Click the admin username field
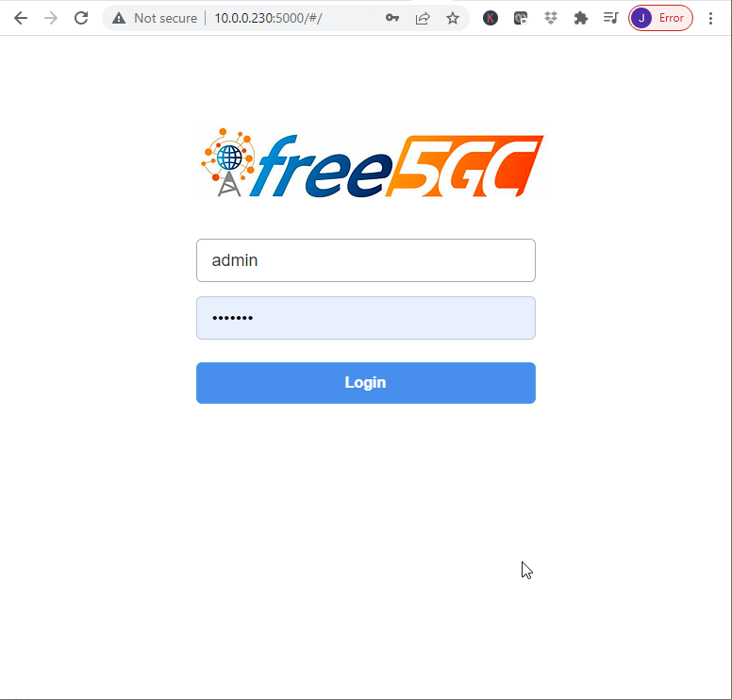The width and height of the screenshot is (732, 700). 366,260
